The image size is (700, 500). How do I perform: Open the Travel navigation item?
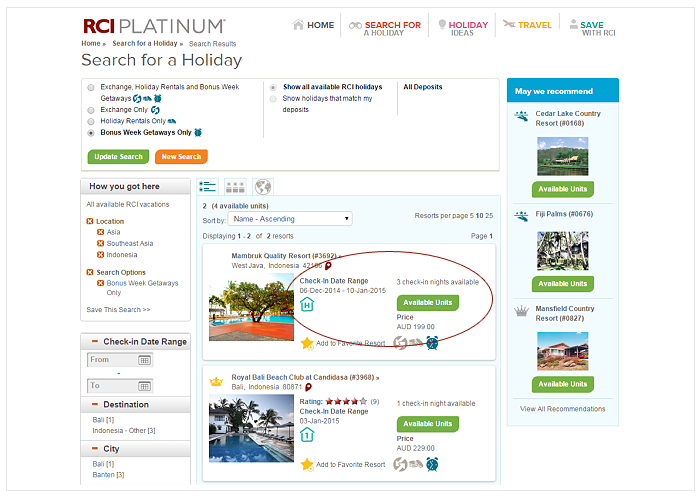pos(527,25)
